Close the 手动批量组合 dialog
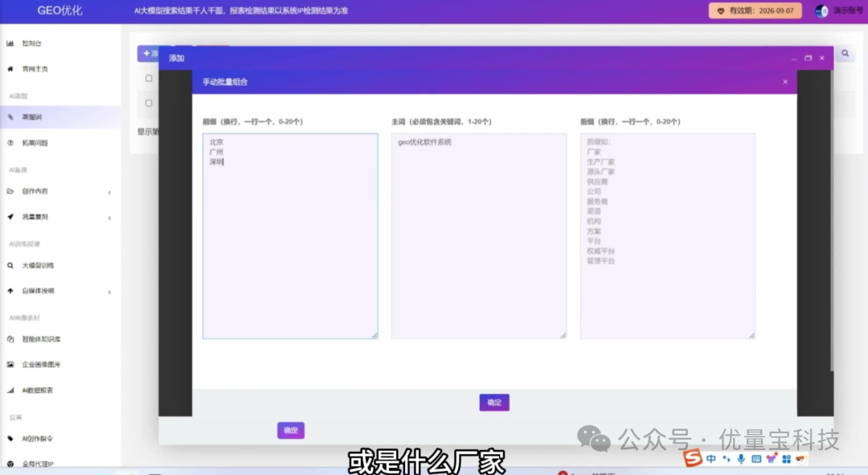868x475 pixels. click(x=785, y=82)
